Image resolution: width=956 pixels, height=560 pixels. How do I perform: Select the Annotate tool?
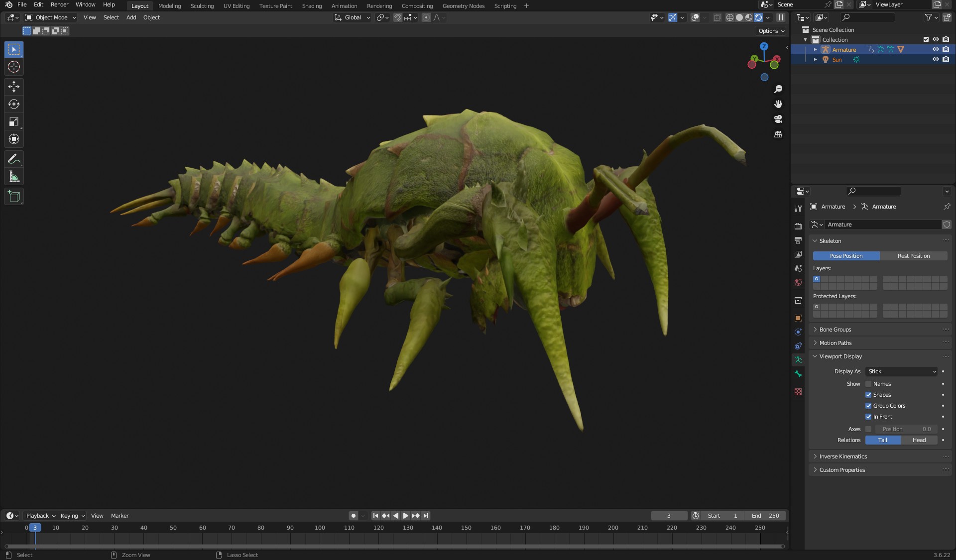coord(14,159)
